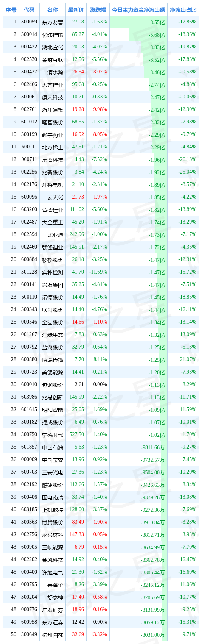Select stock name 东方财富
This screenshot has width=199, height=644.
(53, 22)
